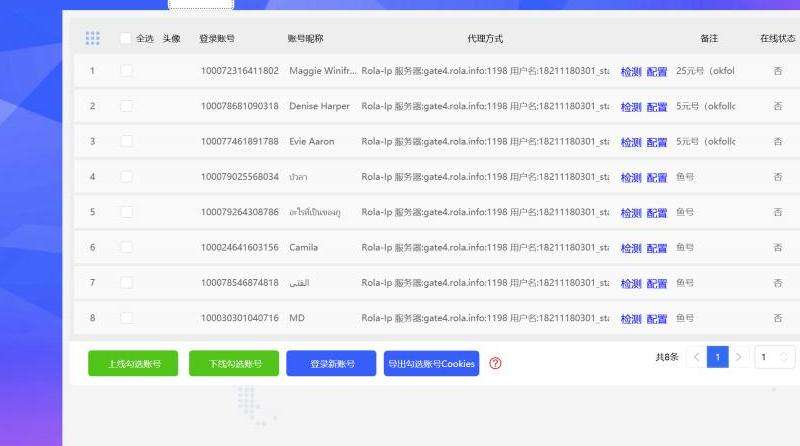
Task: Toggle the 全选 select-all checkbox
Action: coord(125,38)
